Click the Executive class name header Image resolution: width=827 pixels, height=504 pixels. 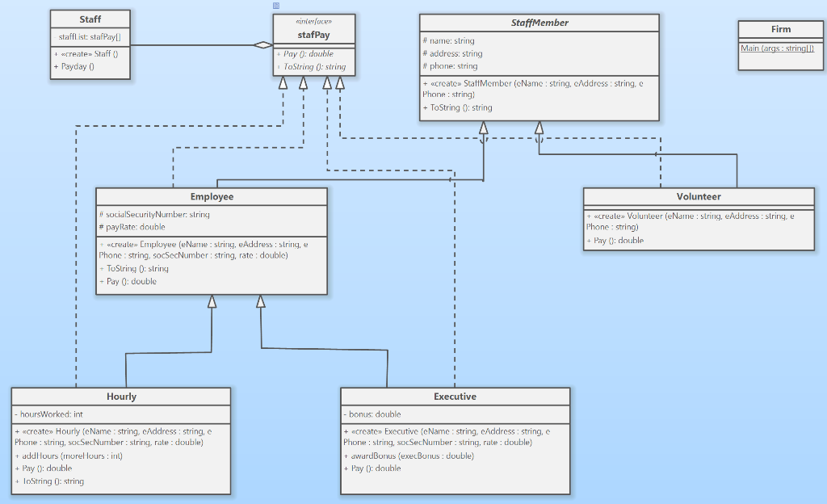coord(456,396)
